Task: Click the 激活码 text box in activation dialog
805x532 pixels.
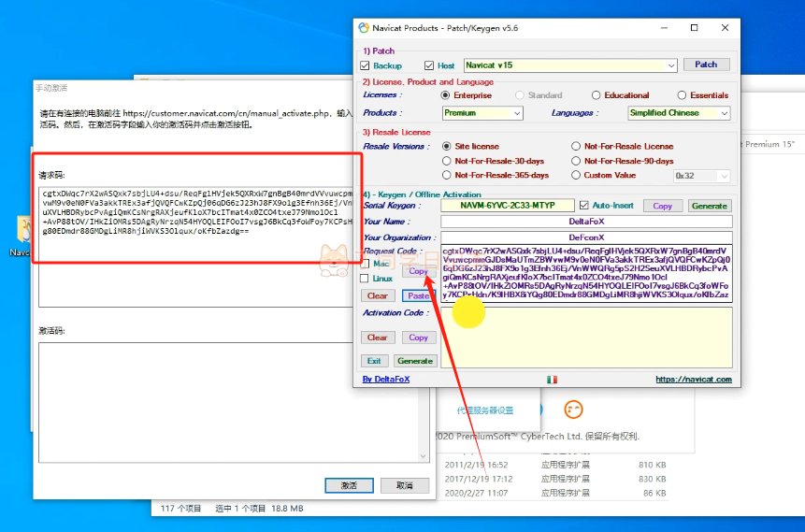Action: pyautogui.click(x=234, y=403)
